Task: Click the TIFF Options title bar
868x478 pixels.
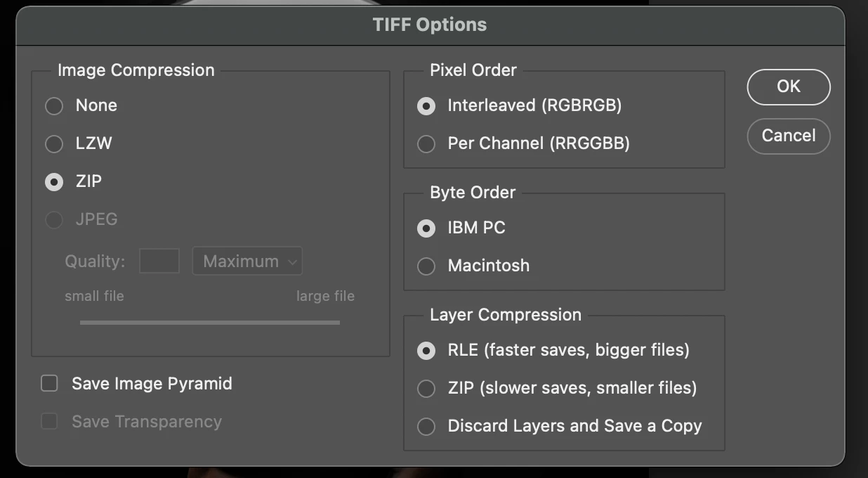Action: click(430, 25)
